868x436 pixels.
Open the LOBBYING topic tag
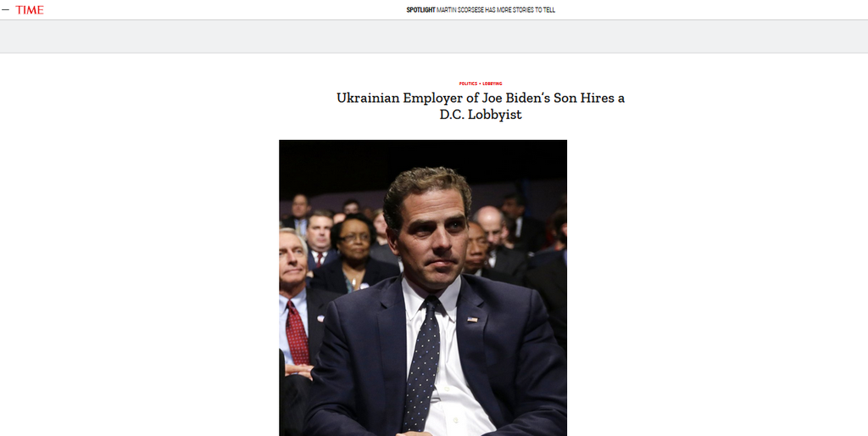click(x=492, y=84)
